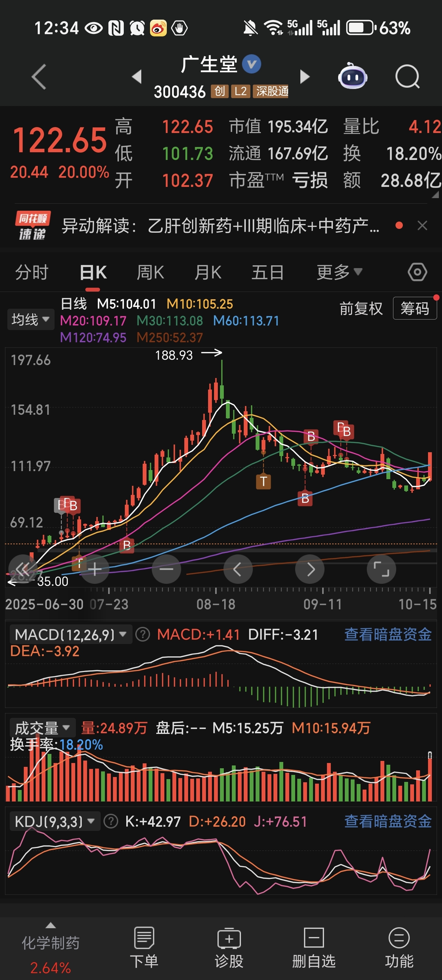Open stock search magnifier
The width and height of the screenshot is (442, 980).
(x=407, y=77)
